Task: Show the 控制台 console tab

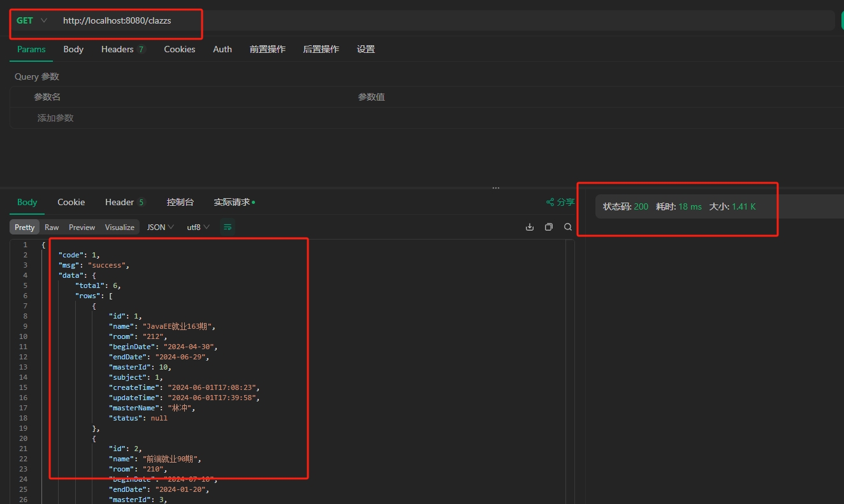Action: 180,202
